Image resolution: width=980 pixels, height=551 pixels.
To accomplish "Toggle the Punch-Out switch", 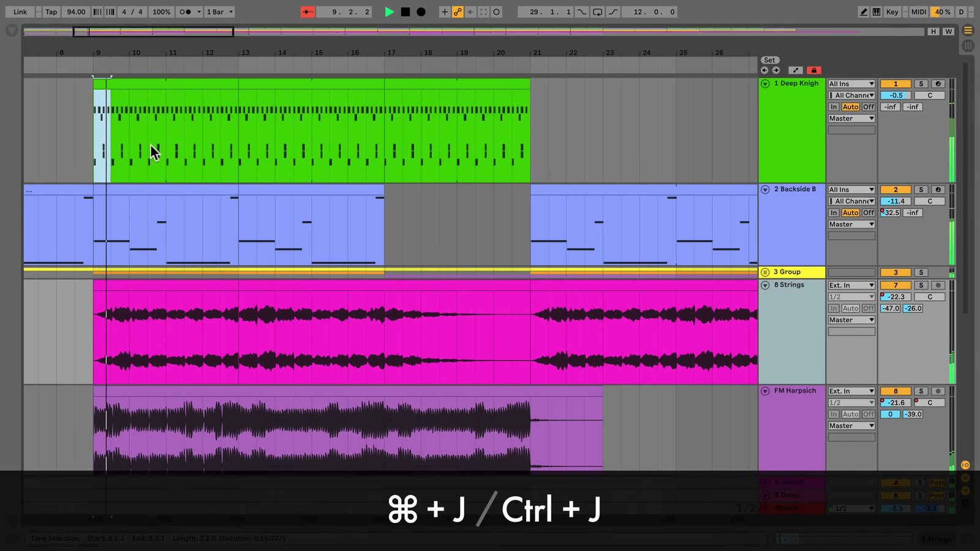I will [612, 12].
